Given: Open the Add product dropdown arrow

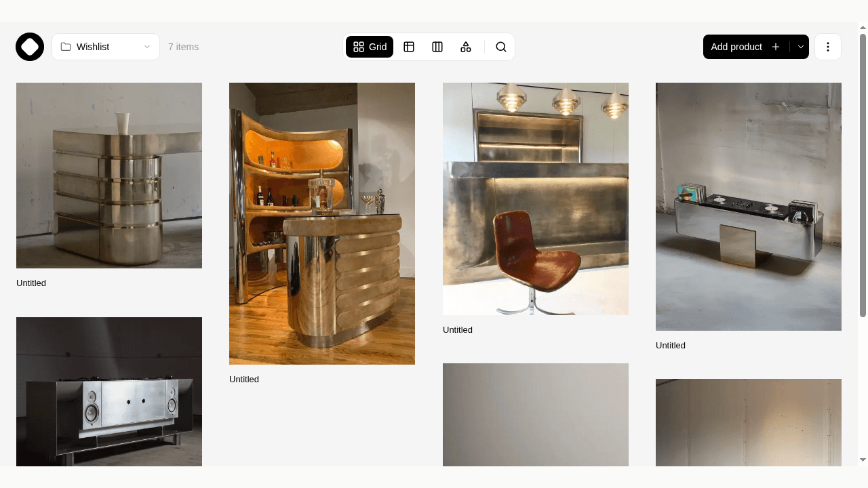Looking at the screenshot, I should (800, 47).
